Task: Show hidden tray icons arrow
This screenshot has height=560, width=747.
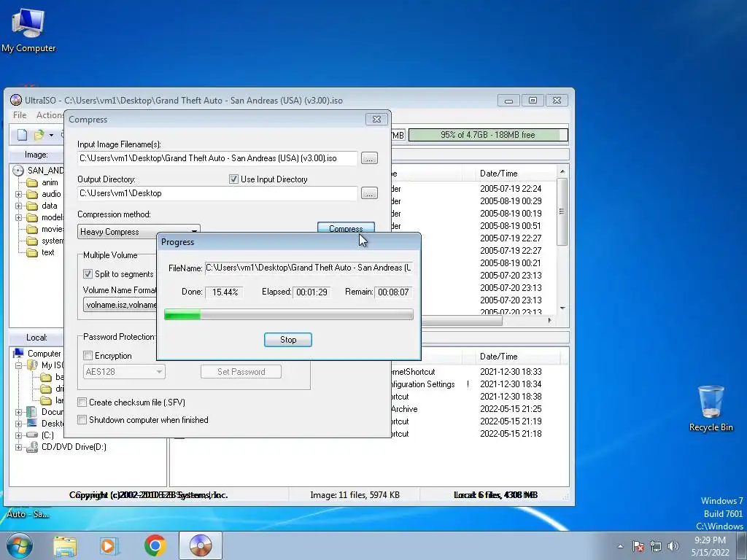Action: (620, 546)
